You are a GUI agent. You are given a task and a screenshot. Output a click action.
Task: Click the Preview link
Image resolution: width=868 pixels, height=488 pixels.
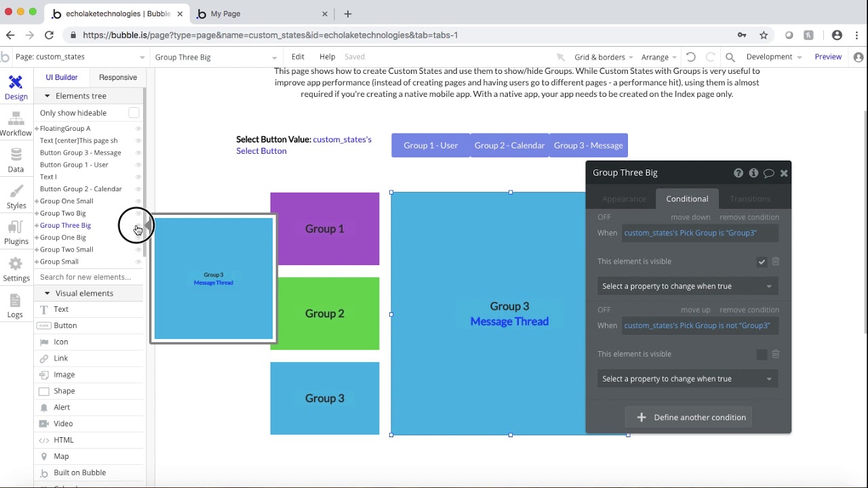click(828, 57)
